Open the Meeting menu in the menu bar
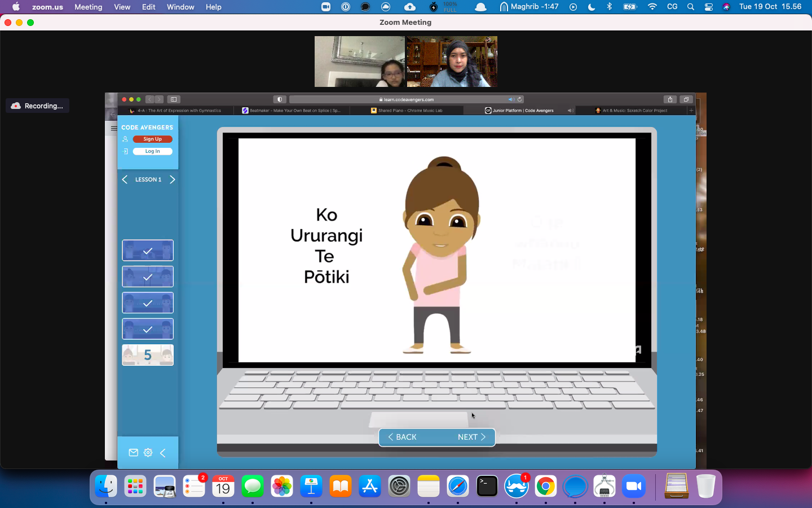 (89, 7)
